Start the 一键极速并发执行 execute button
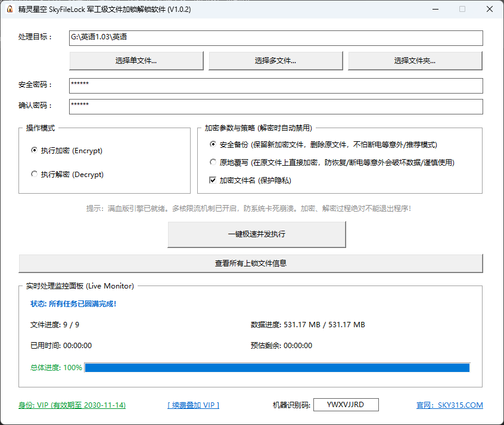This screenshot has width=504, height=425. [x=257, y=234]
